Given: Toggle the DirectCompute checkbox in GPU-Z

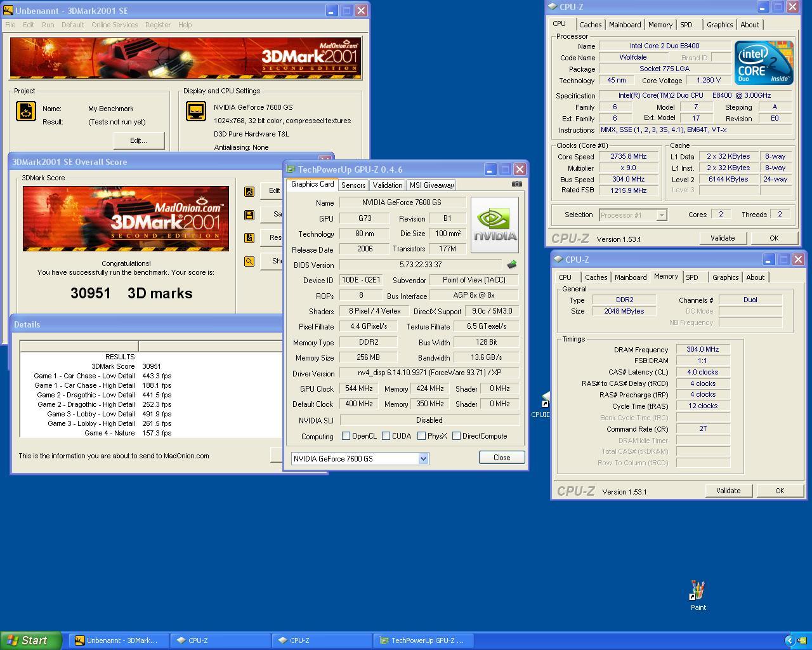Looking at the screenshot, I should click(x=456, y=436).
